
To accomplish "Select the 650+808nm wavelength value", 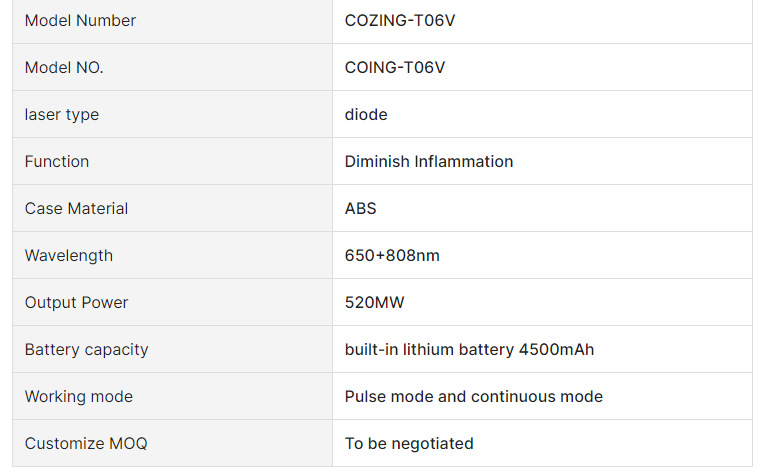I will point(392,256).
